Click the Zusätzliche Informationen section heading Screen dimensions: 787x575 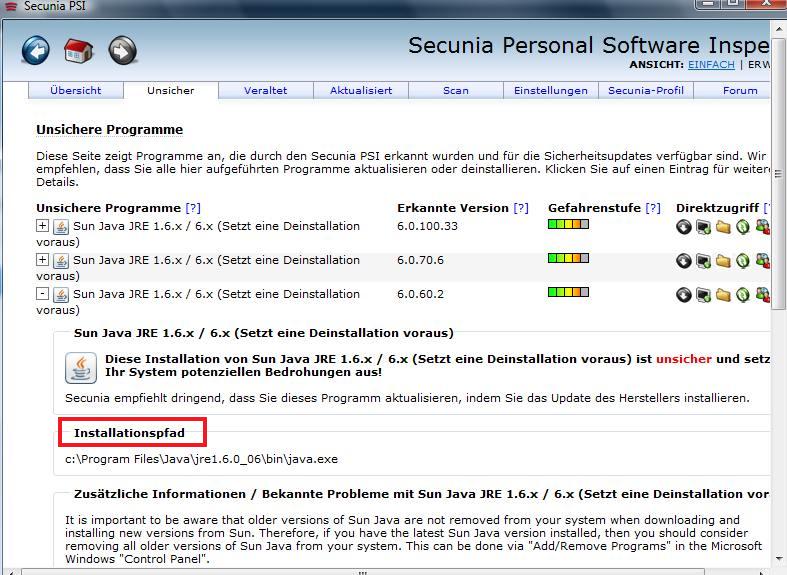[421, 494]
